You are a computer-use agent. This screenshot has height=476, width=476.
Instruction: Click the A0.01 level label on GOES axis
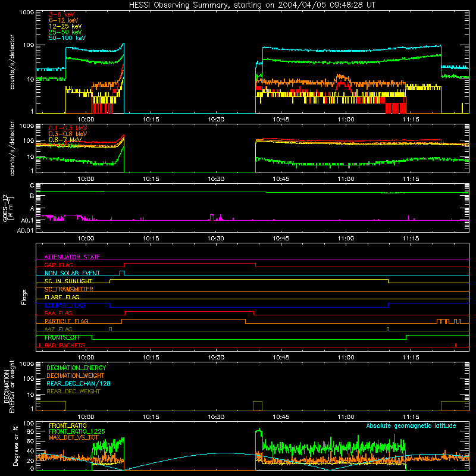25,231
